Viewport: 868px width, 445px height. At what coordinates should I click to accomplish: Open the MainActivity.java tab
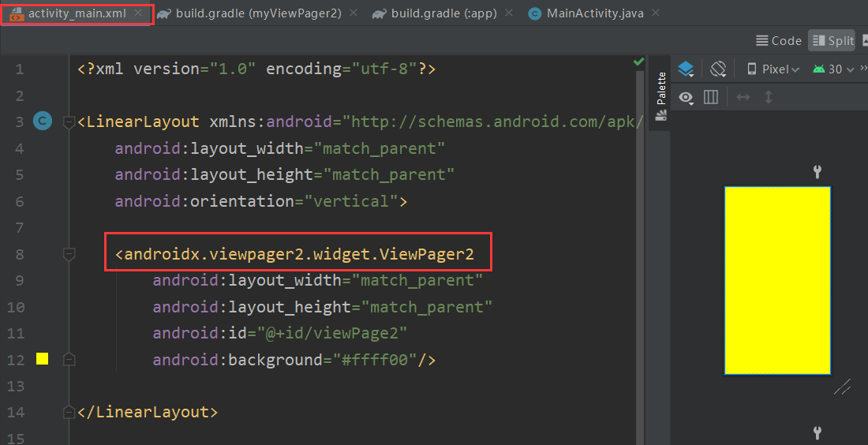coord(595,13)
